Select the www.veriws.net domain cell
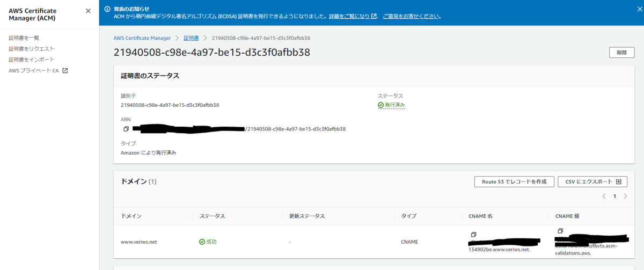Viewport: 644px width, 270px height. coord(139,242)
